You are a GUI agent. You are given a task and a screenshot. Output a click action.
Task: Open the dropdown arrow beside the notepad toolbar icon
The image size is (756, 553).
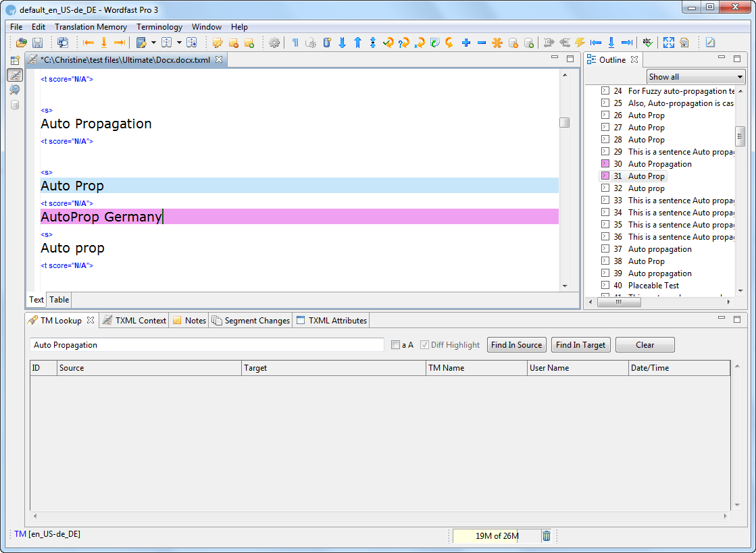pyautogui.click(x=153, y=43)
